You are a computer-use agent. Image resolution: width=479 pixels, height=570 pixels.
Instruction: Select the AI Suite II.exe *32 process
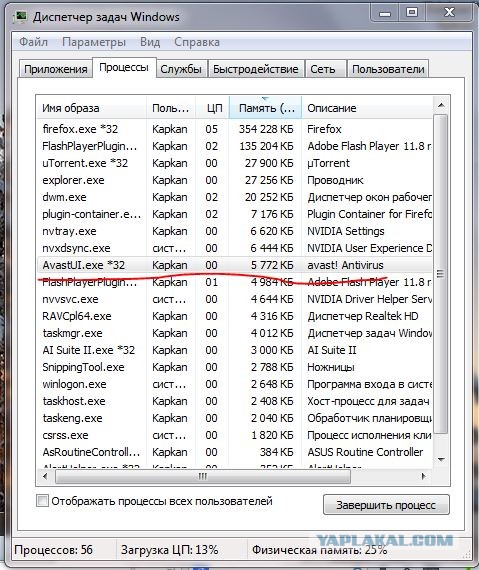click(234, 350)
